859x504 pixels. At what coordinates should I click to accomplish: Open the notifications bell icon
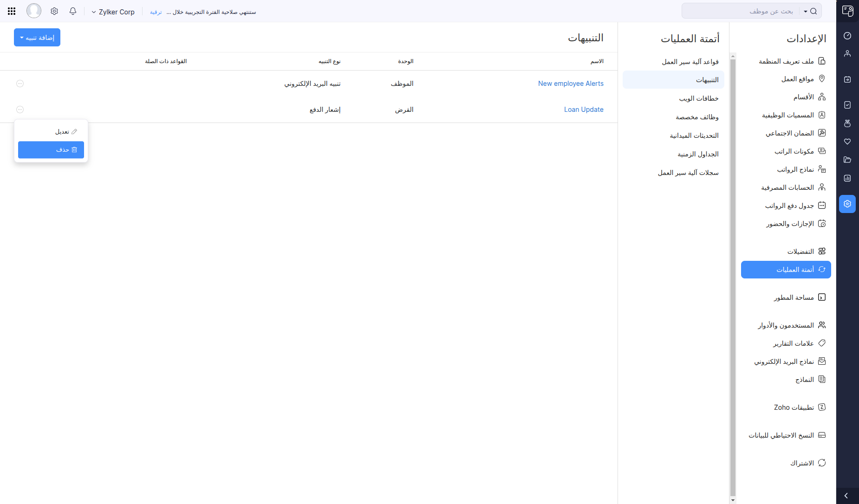[x=73, y=11]
